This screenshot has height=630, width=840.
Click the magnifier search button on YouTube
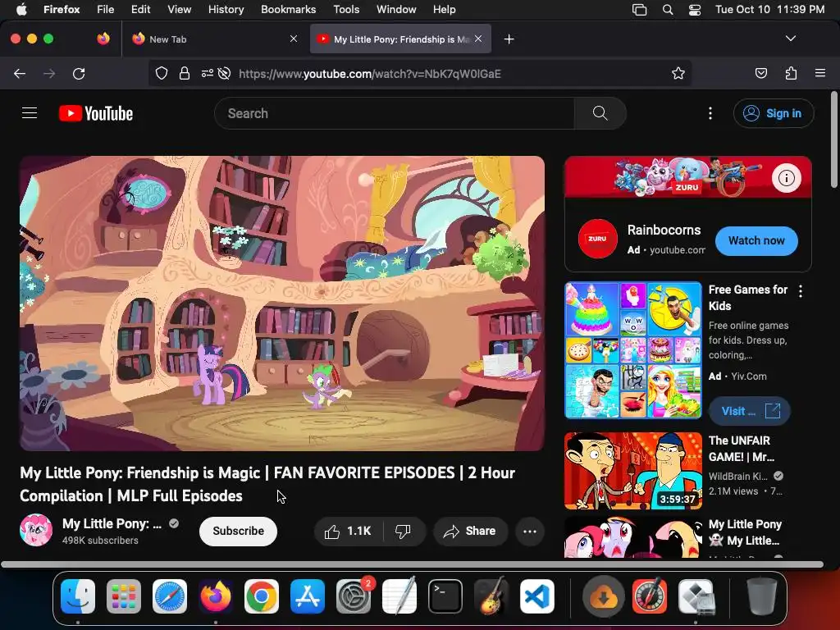(x=600, y=113)
